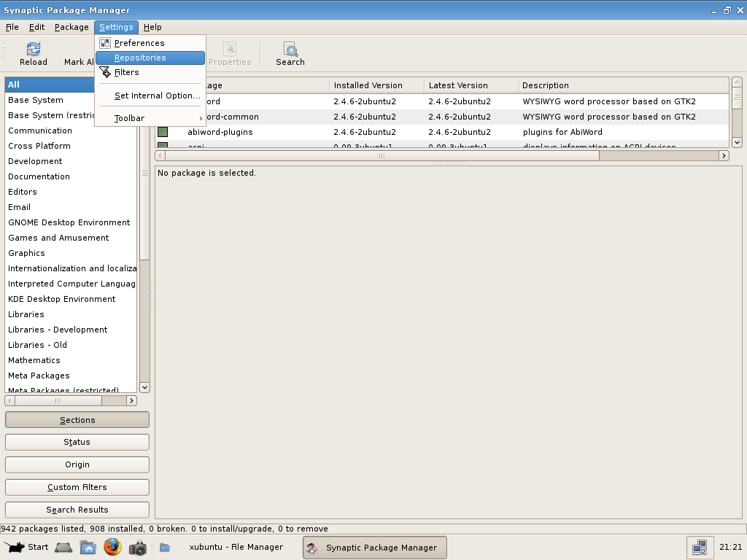This screenshot has width=747, height=560.
Task: Choose Repositories from the Settings menu
Action: pyautogui.click(x=150, y=58)
